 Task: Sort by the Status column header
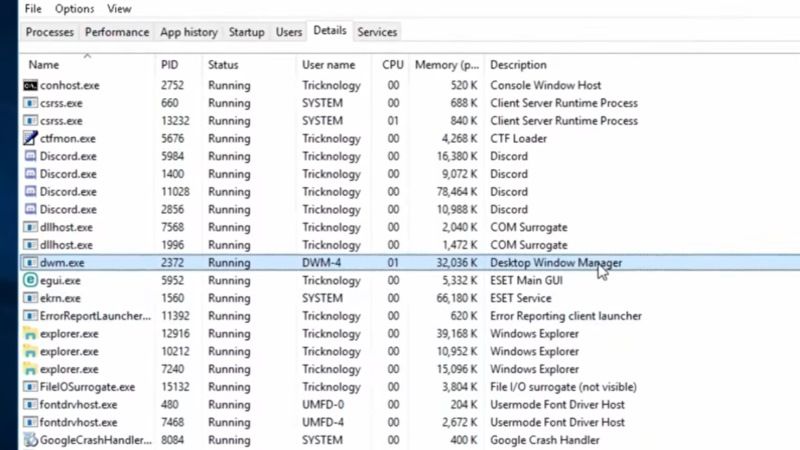[x=249, y=65]
